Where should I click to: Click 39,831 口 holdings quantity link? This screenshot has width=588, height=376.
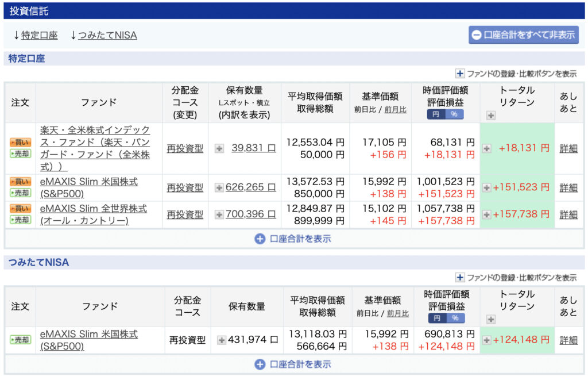click(x=254, y=148)
